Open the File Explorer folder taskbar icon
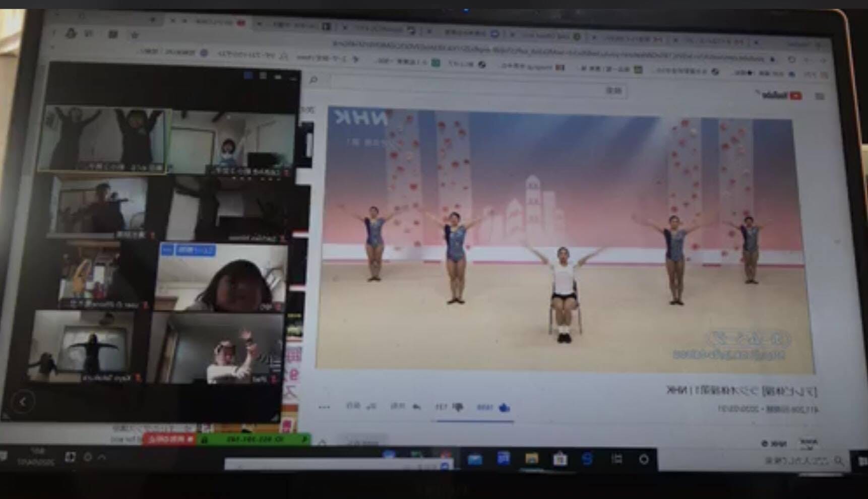The width and height of the screenshot is (868, 499). pos(531,459)
